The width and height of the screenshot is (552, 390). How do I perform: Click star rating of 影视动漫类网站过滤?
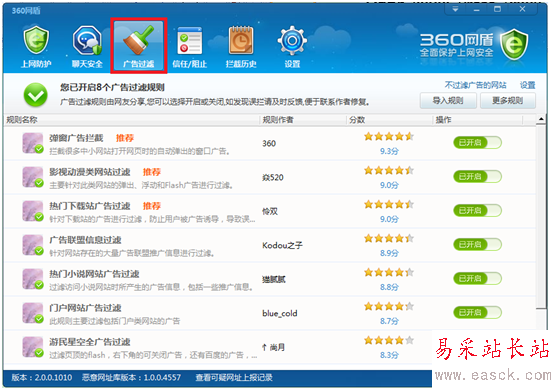pos(389,171)
